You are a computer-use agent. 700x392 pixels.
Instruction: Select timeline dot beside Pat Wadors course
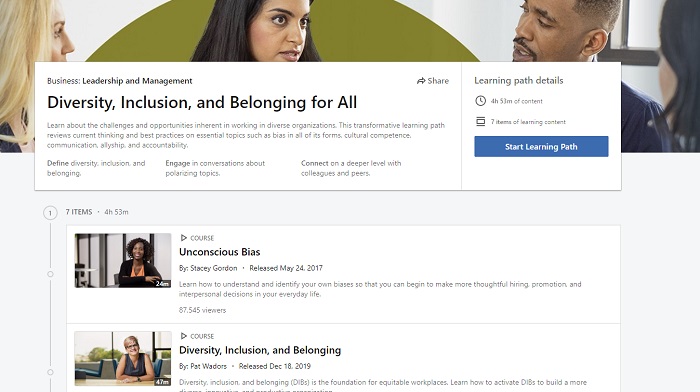pos(50,372)
